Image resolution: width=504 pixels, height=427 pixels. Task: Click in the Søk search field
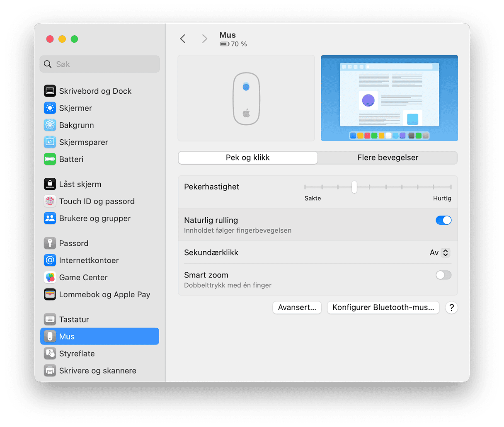99,64
